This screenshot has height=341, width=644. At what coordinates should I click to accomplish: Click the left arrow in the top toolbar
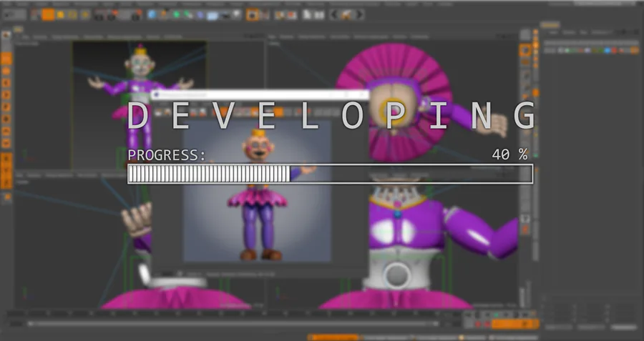tap(334, 15)
